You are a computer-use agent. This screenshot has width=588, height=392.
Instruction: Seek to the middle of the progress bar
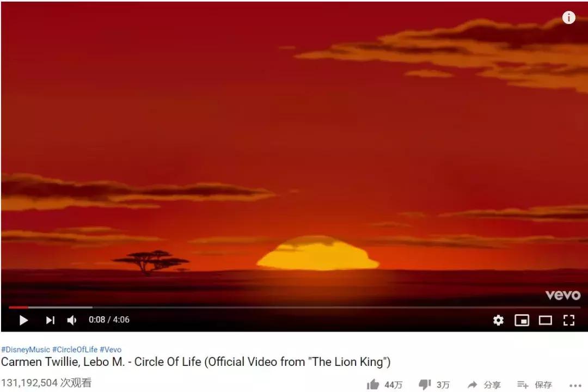pos(295,307)
